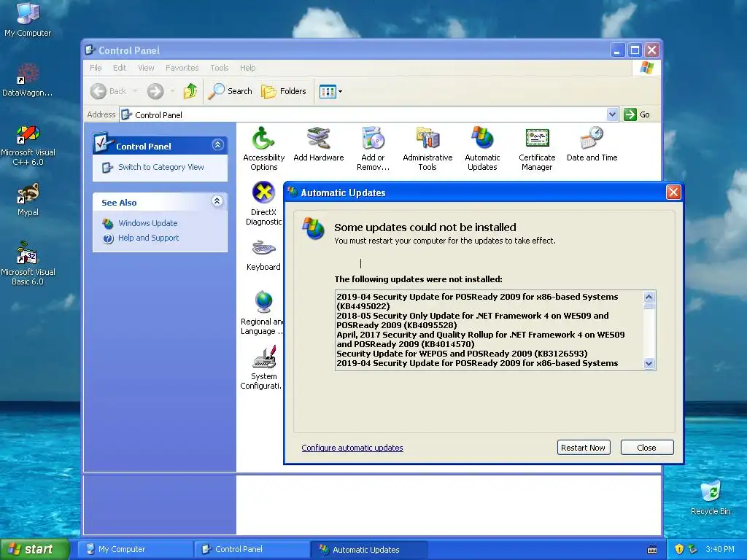Viewport: 747px width, 560px height.
Task: Select the KB4014570 update entry text
Action: [x=480, y=340]
